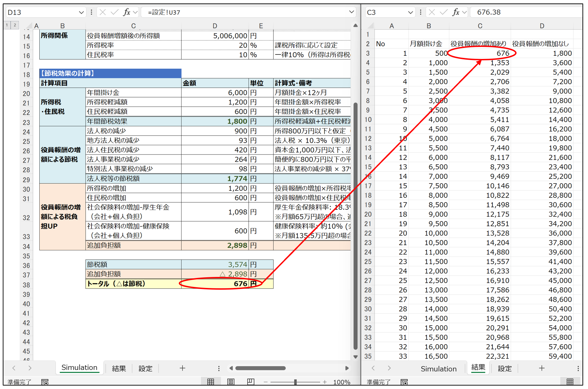Click the zoom out minus icon

(265, 382)
